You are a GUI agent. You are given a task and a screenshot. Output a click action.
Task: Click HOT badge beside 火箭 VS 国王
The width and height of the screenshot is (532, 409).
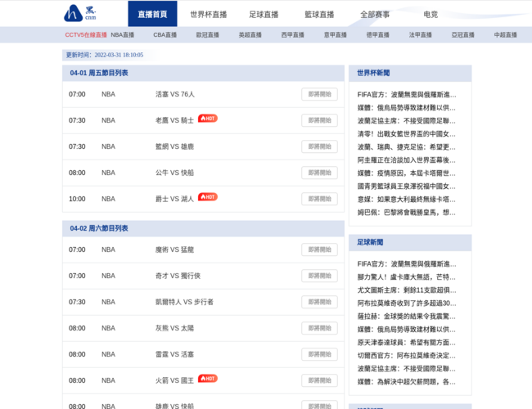(x=208, y=379)
